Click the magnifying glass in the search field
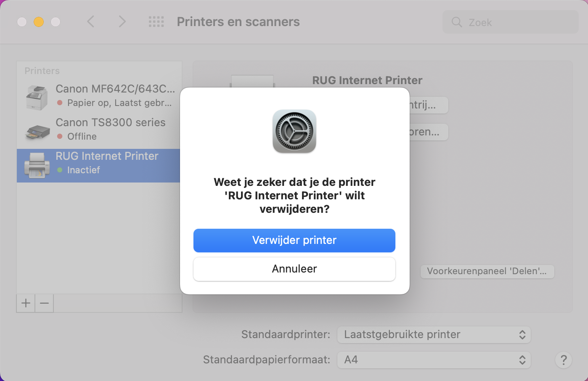This screenshot has height=381, width=588. pos(456,22)
